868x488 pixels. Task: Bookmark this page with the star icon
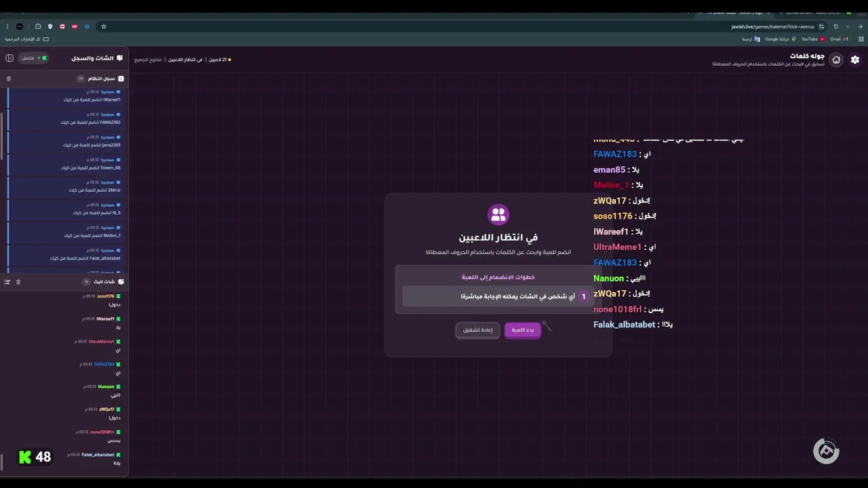click(104, 26)
